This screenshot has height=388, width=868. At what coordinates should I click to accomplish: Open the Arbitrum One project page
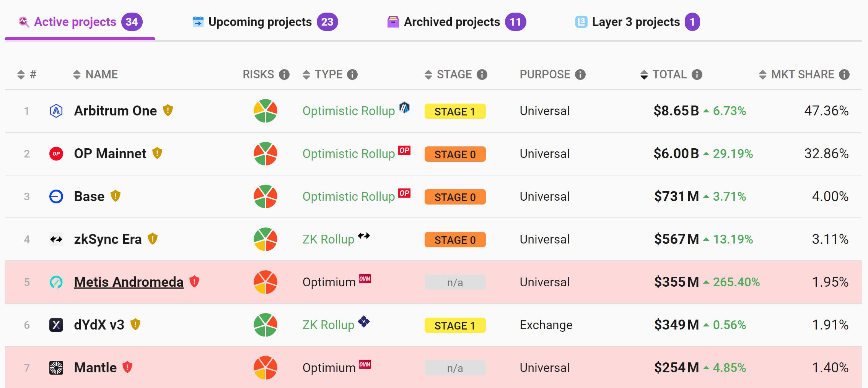[115, 111]
